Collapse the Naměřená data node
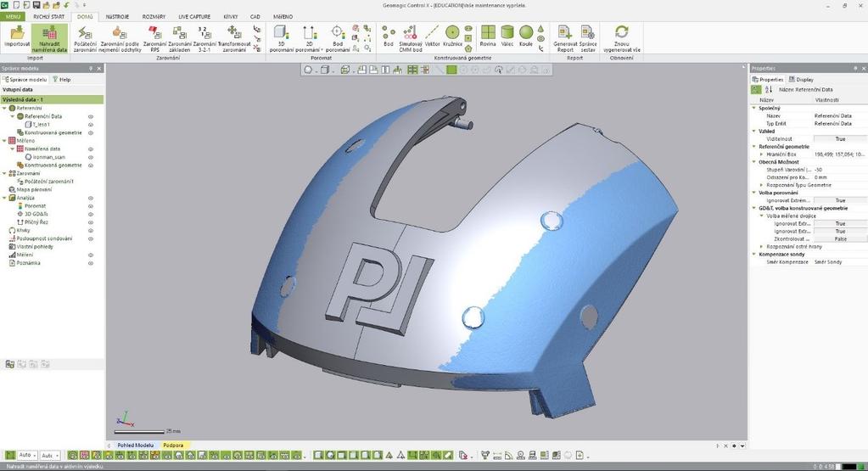The image size is (868, 471). click(x=13, y=149)
